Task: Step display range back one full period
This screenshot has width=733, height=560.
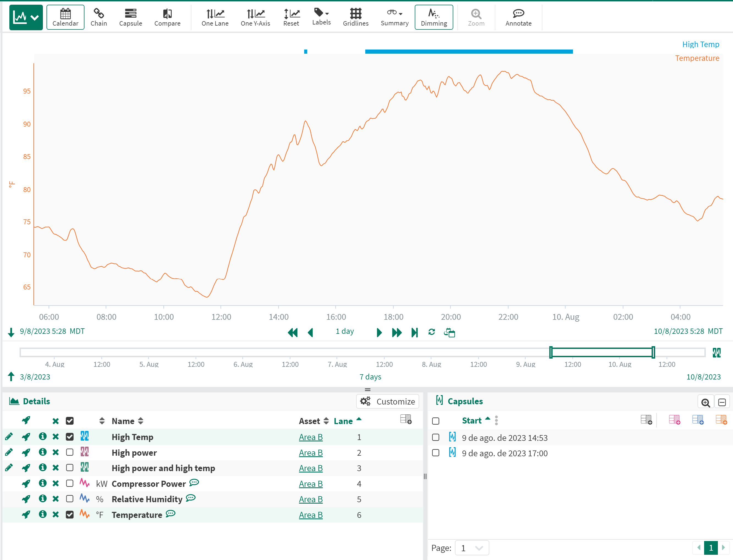Action: 293,332
